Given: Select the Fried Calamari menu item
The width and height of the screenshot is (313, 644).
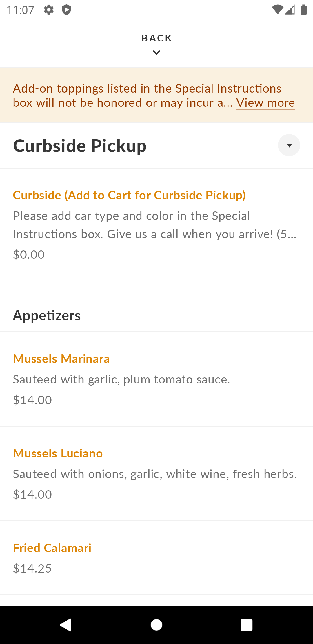Looking at the screenshot, I should click(156, 558).
